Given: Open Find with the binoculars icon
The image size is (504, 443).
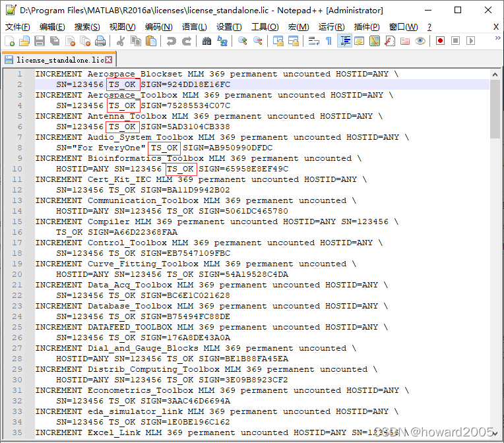Looking at the screenshot, I should coord(206,41).
